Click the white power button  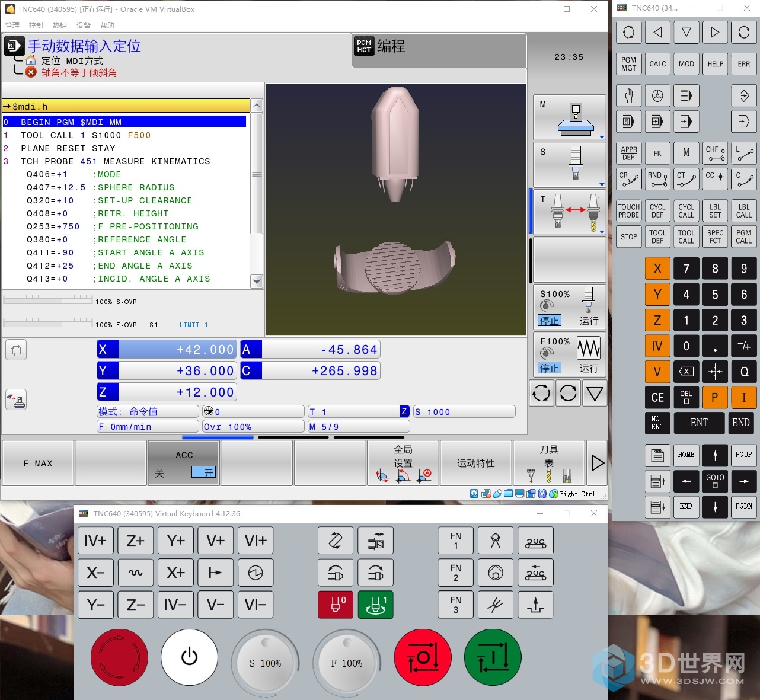pyautogui.click(x=190, y=657)
